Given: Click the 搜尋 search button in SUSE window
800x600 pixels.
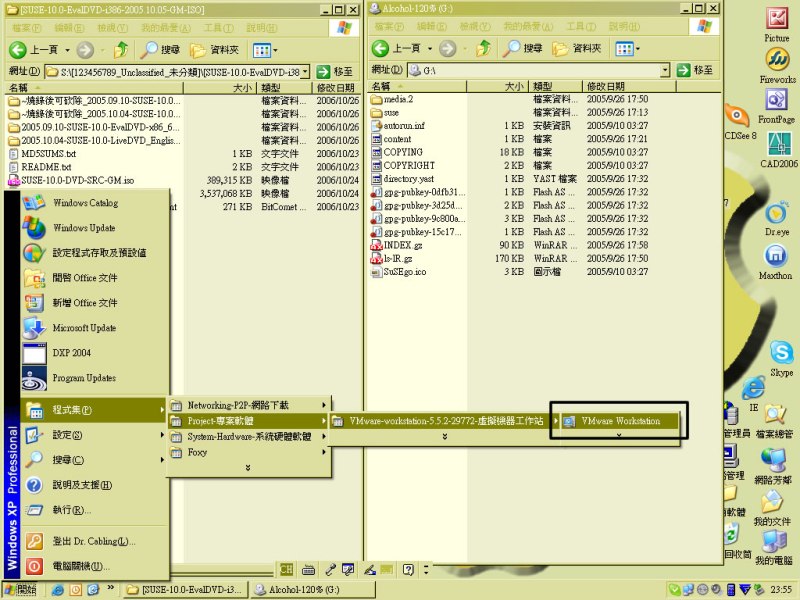Looking at the screenshot, I should (160, 49).
